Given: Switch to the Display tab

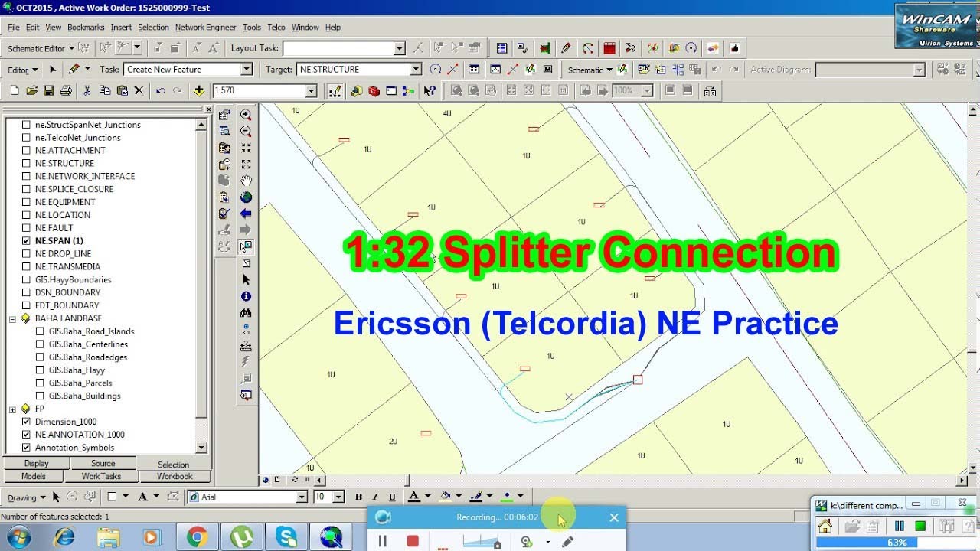Looking at the screenshot, I should click(x=36, y=464).
